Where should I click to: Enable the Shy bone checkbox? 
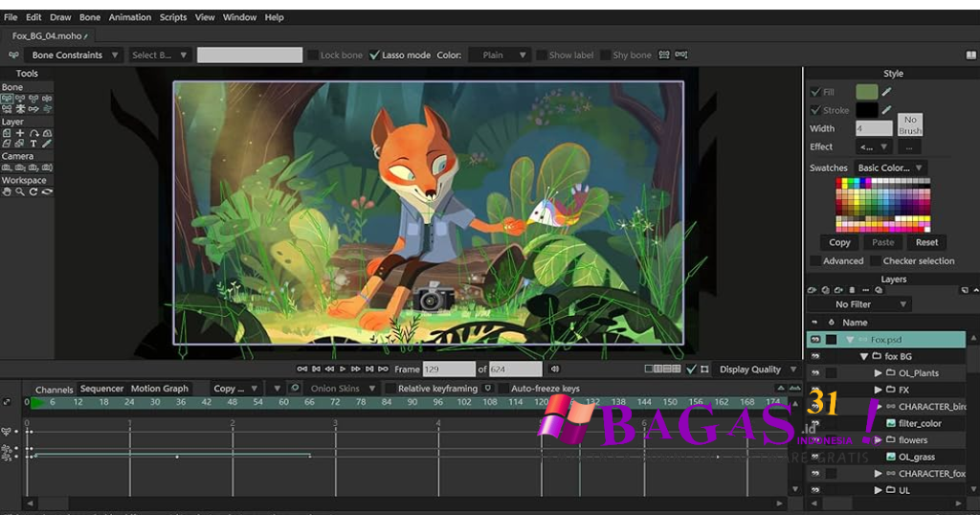605,55
